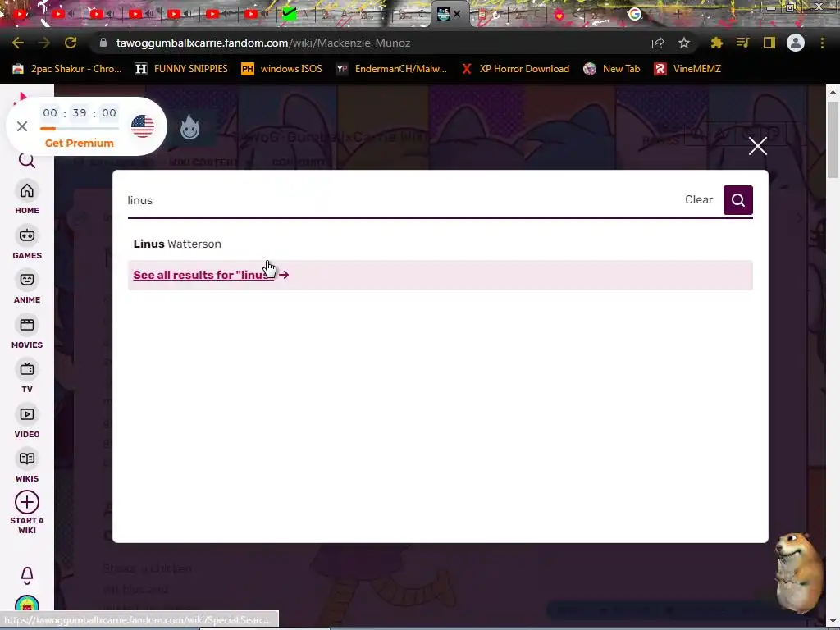Go to Fandom HOME
This screenshot has height=630, width=840.
27,199
